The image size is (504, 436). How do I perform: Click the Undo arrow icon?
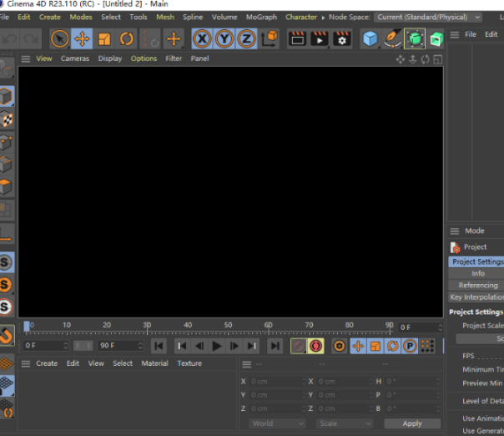pyautogui.click(x=10, y=39)
